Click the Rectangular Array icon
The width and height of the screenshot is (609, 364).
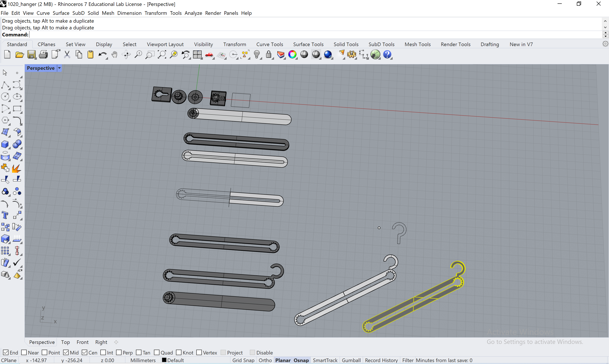click(5, 251)
